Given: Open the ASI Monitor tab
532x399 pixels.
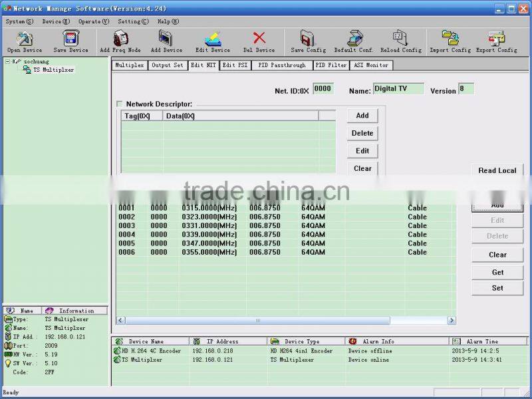Looking at the screenshot, I should pos(371,65).
